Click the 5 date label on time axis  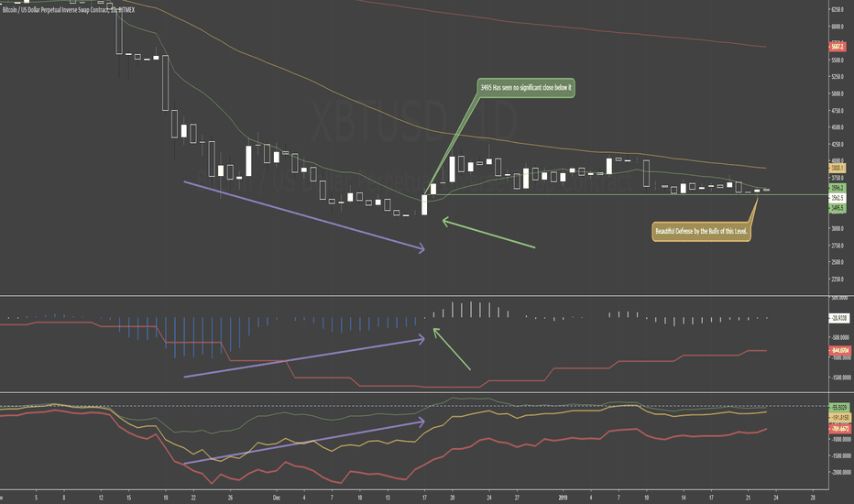tap(37, 498)
